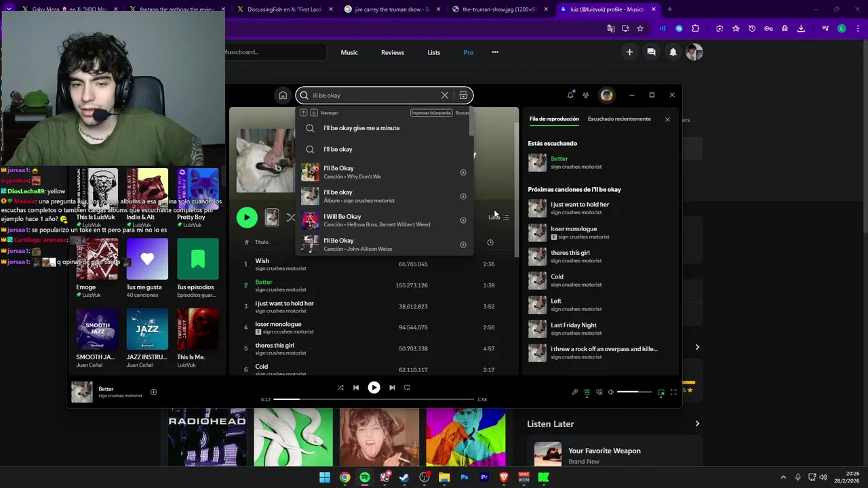Open the Chrome extensions puzzle icon
868x488 pixels.
pyautogui.click(x=695, y=28)
